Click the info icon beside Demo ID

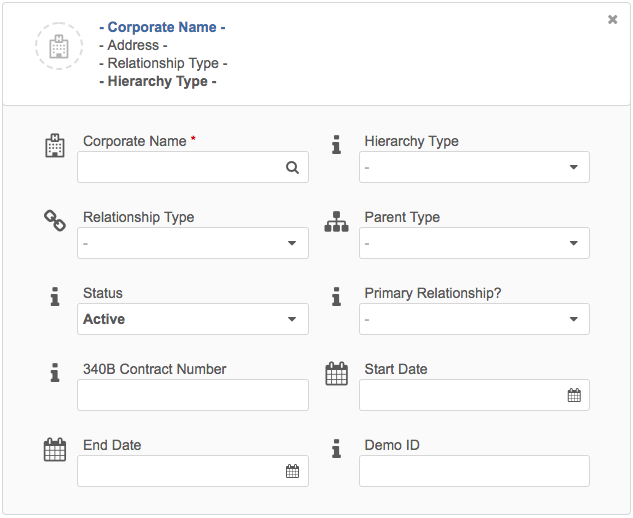336,449
